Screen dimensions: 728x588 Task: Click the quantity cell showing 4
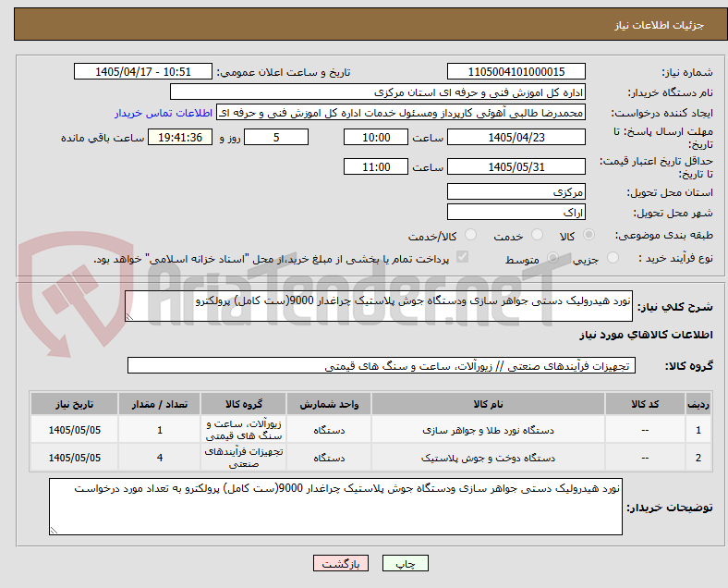coord(159,458)
